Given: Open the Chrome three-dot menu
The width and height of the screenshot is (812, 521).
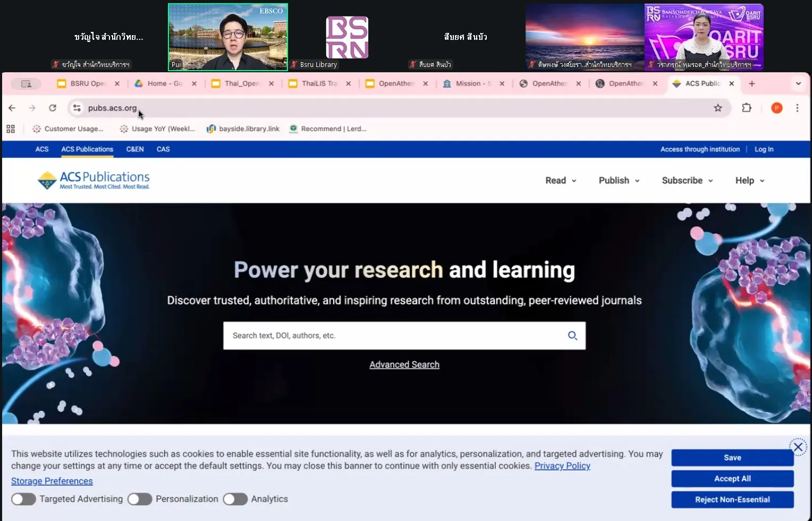Looking at the screenshot, I should tap(797, 108).
